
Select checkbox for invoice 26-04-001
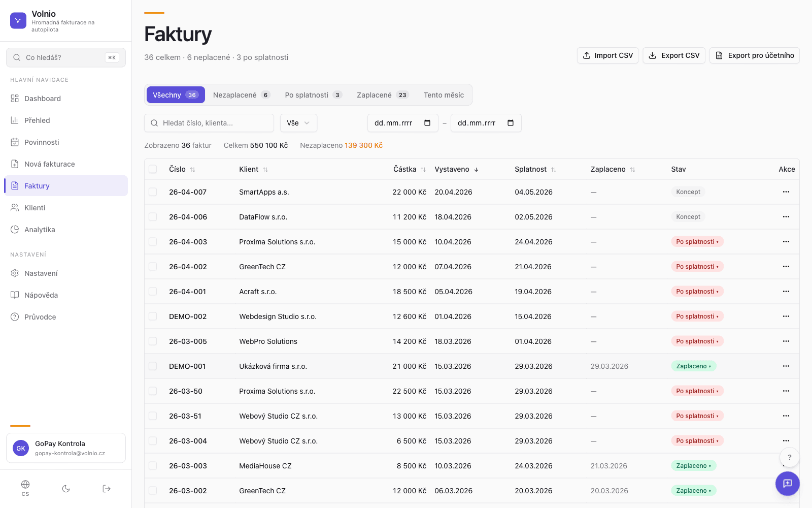coord(153,292)
